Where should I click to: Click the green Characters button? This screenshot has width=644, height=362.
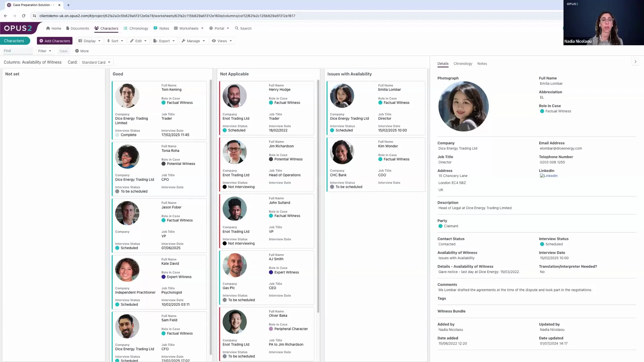coord(15,41)
